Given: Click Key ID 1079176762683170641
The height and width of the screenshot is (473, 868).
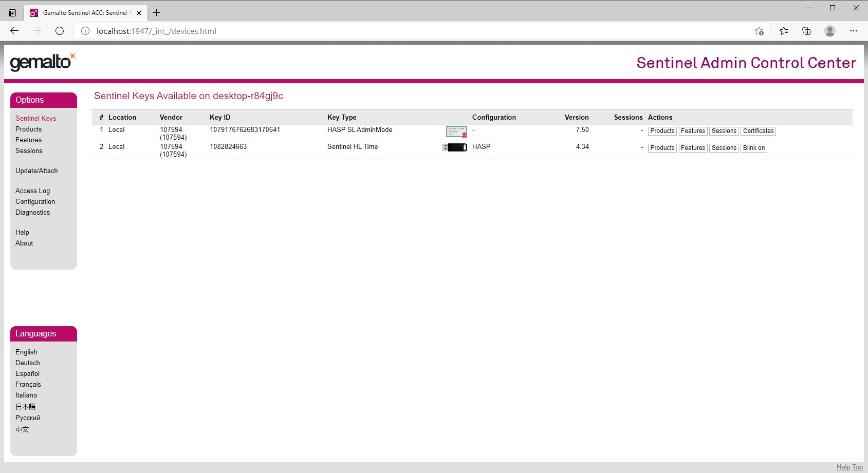Looking at the screenshot, I should click(245, 129).
